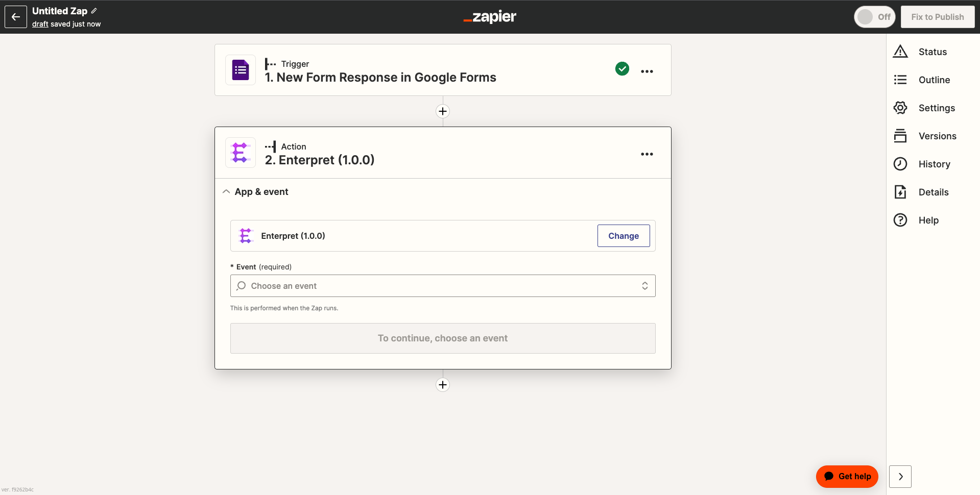Open the Google Forms trigger app icon

pyautogui.click(x=241, y=70)
